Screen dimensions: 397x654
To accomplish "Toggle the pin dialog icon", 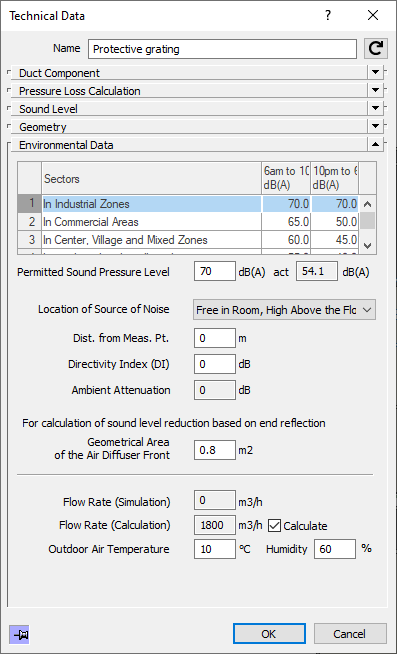I will pyautogui.click(x=19, y=634).
